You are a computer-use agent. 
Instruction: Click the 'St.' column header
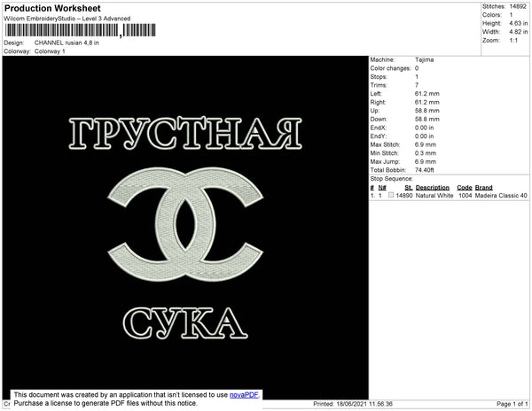coord(409,188)
